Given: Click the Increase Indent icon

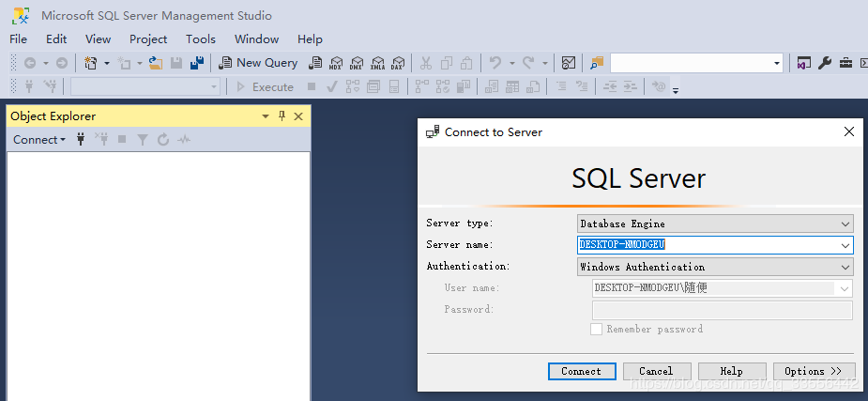Looking at the screenshot, I should click(631, 87).
